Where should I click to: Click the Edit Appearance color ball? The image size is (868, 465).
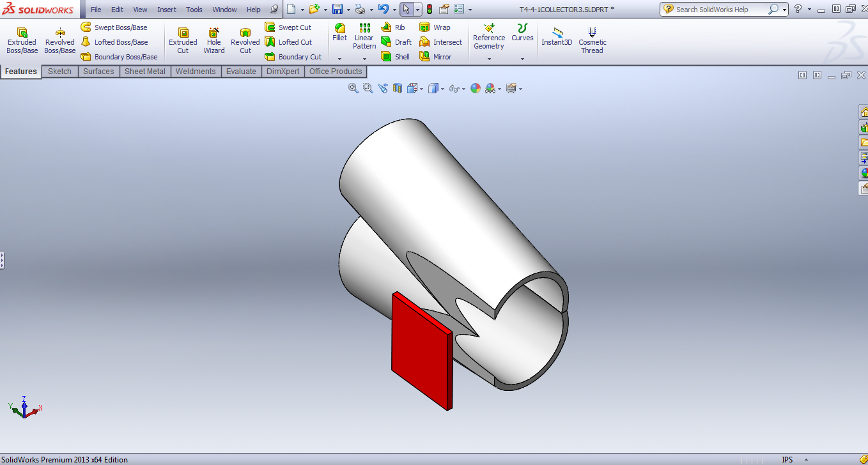(476, 89)
